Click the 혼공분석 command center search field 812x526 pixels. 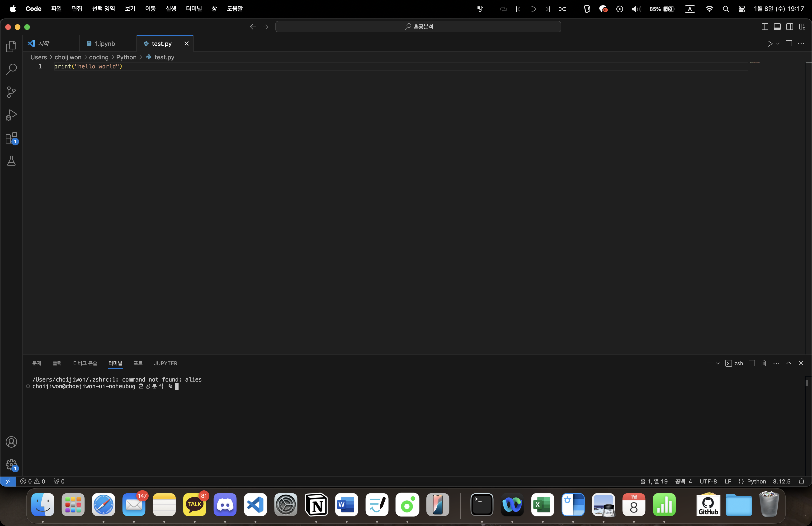coord(418,27)
